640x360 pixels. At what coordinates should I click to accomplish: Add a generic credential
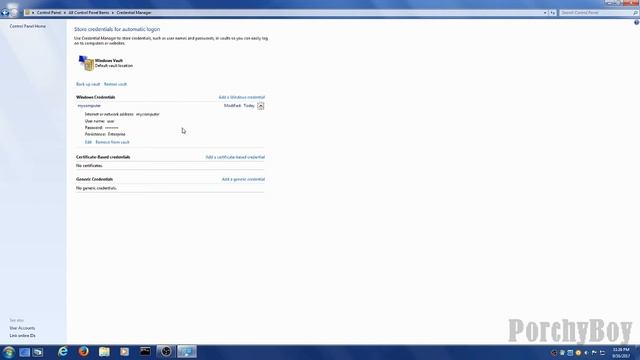pos(243,179)
